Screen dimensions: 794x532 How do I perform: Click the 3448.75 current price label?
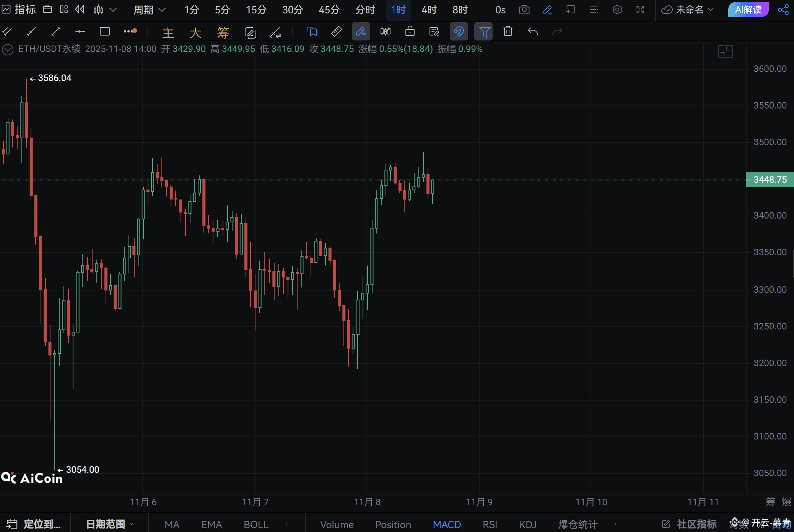click(770, 180)
